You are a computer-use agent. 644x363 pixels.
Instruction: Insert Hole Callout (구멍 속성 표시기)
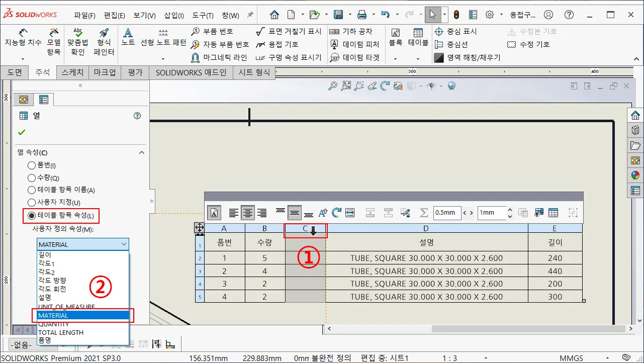click(289, 57)
